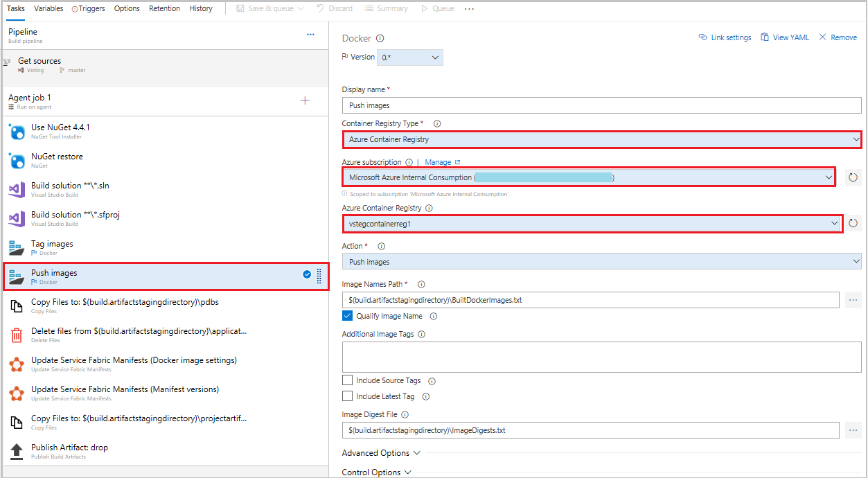Click the Docker icon on Tag images task
868x478 pixels.
click(16, 247)
